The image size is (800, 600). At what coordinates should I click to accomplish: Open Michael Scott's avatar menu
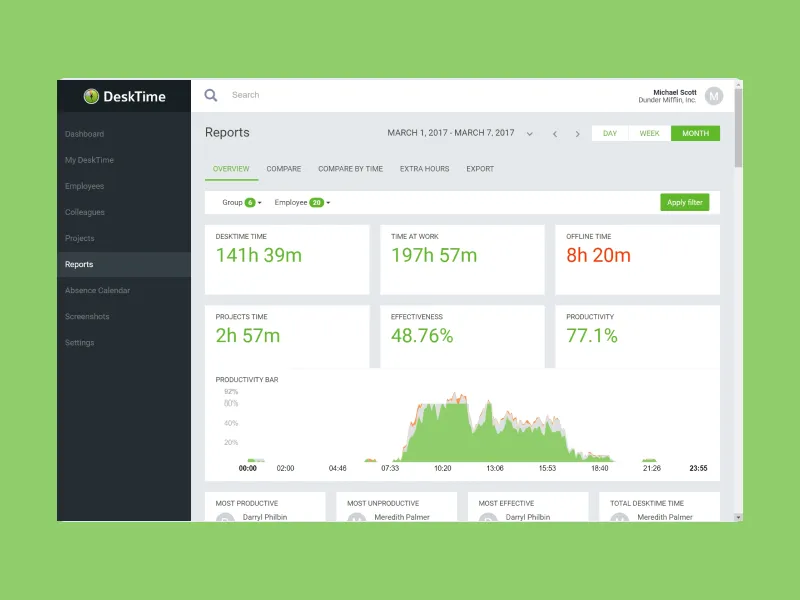714,96
